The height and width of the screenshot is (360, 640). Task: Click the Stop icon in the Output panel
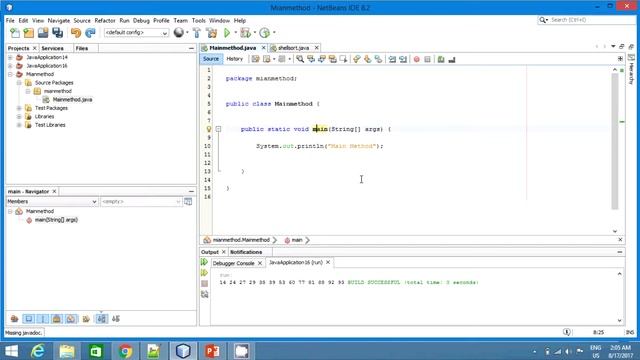click(x=204, y=283)
